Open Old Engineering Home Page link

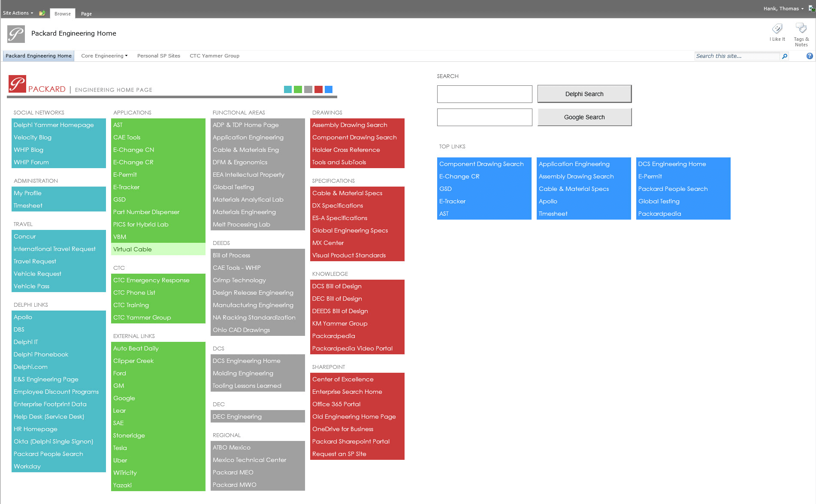pyautogui.click(x=354, y=416)
